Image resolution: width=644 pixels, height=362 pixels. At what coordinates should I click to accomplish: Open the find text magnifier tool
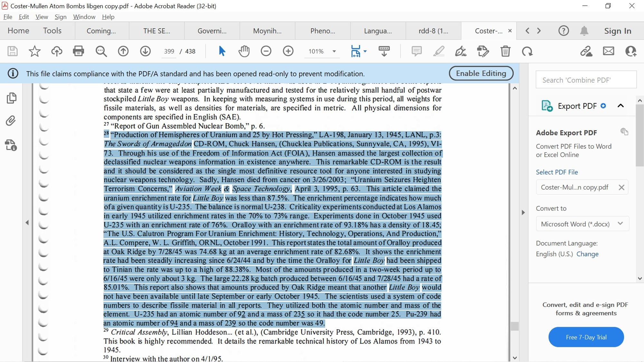click(x=101, y=51)
